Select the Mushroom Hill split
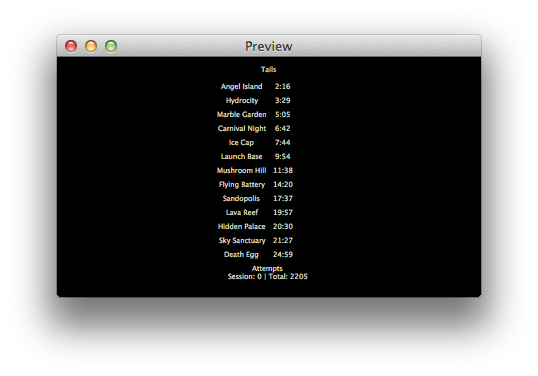The image size is (538, 376). tap(255, 171)
